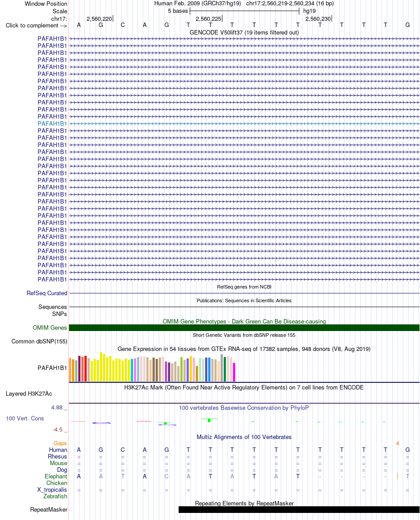The height and width of the screenshot is (520, 420).
Task: Click 'Publications: Sequences in Scientific Articles' title
Action: pos(244,300)
